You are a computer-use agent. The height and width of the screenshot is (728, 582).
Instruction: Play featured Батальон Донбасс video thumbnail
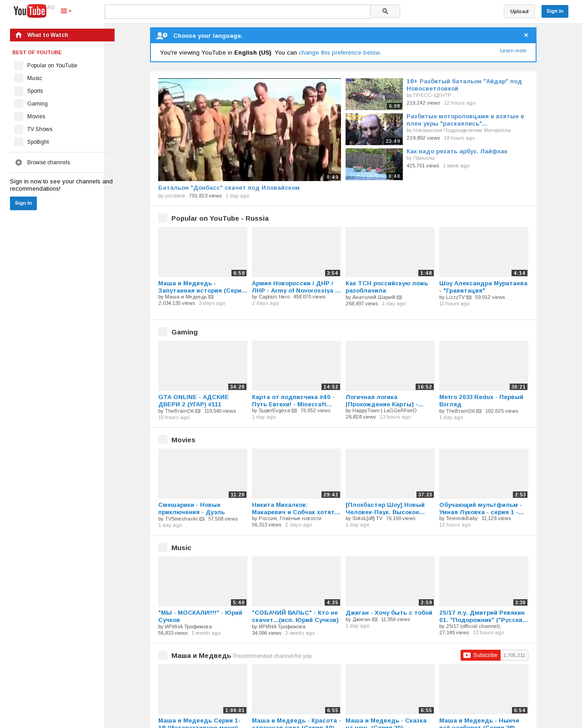(x=250, y=130)
